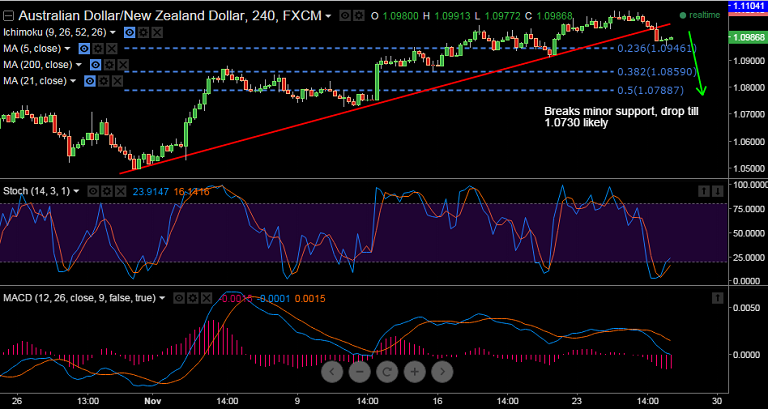Hide the MA (5, close) line
Viewport: 768px width, 409px height.
click(x=84, y=48)
